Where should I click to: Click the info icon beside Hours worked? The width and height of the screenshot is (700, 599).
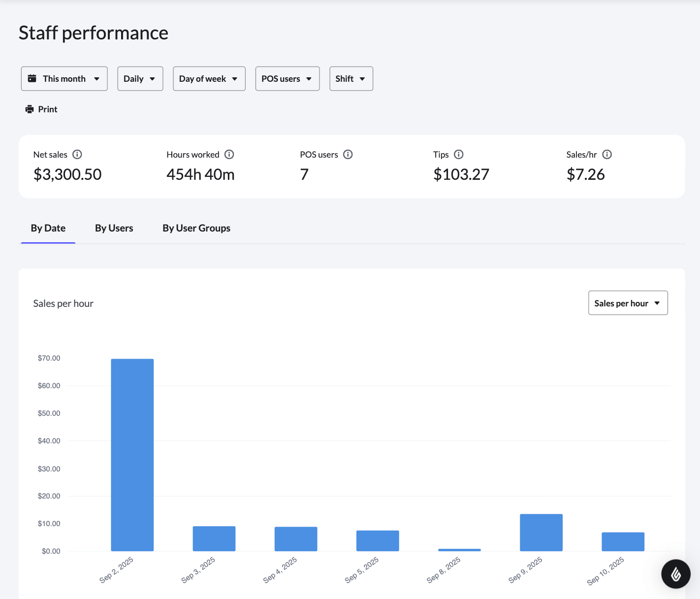pos(229,154)
